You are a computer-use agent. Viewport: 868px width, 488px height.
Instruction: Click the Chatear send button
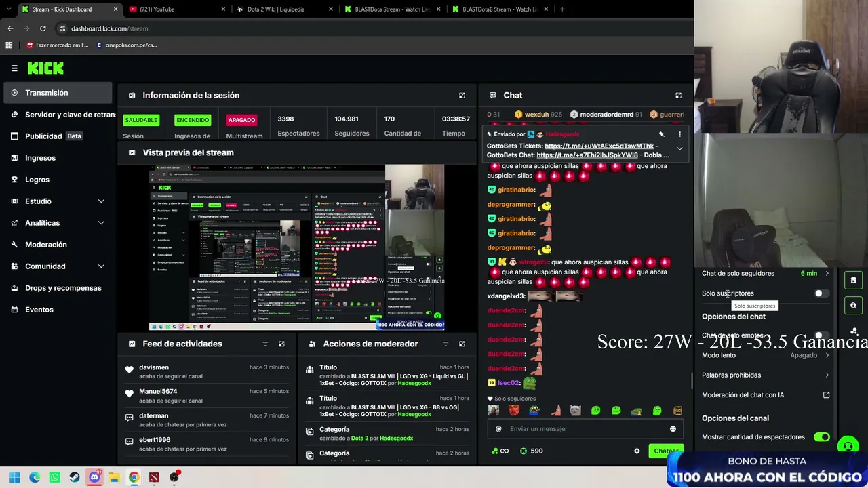[665, 451]
